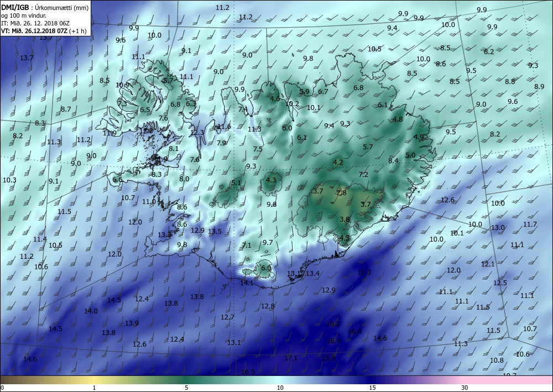Click the color scale label '1'

[94, 388]
